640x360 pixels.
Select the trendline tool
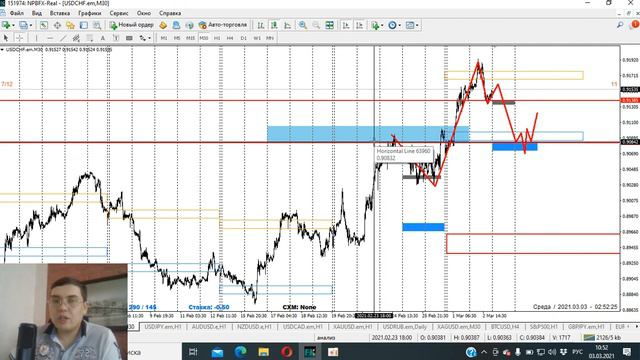pos(63,38)
